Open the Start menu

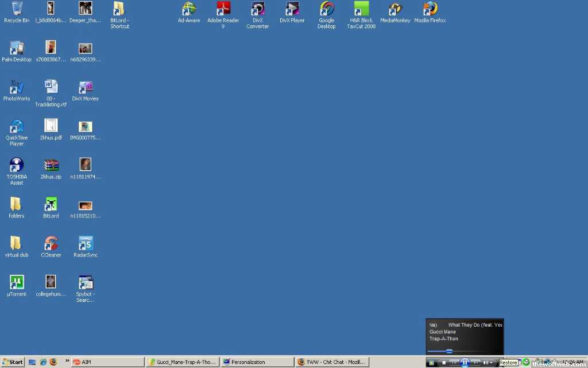pyautogui.click(x=13, y=362)
